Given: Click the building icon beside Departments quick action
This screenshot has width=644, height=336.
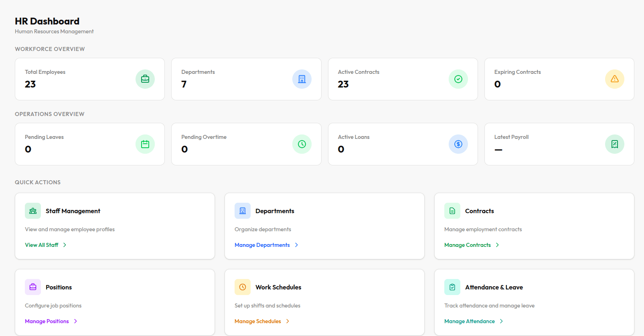Looking at the screenshot, I should (243, 211).
